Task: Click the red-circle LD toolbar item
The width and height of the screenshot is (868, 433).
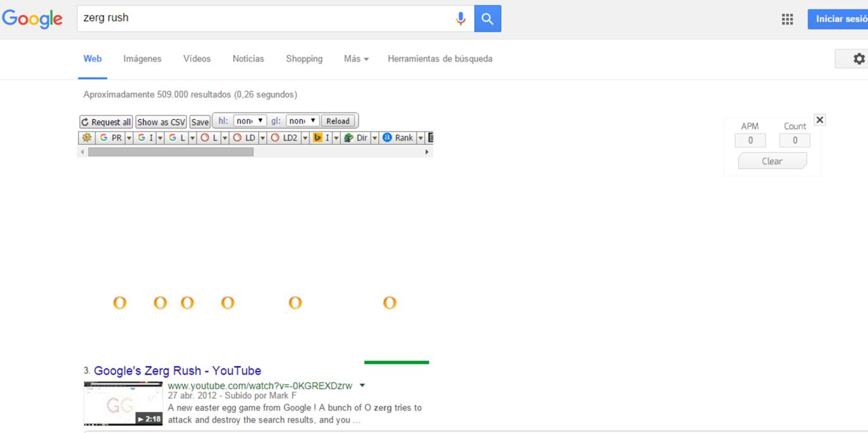Action: [x=244, y=137]
